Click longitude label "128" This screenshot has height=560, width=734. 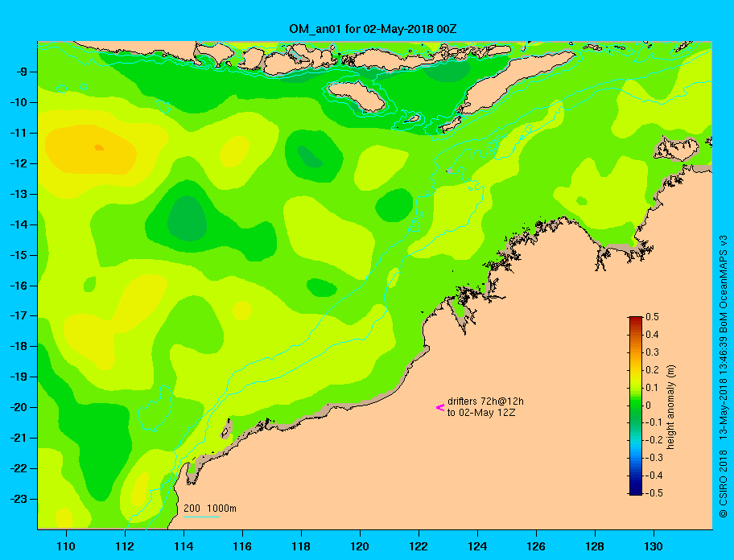pos(595,546)
